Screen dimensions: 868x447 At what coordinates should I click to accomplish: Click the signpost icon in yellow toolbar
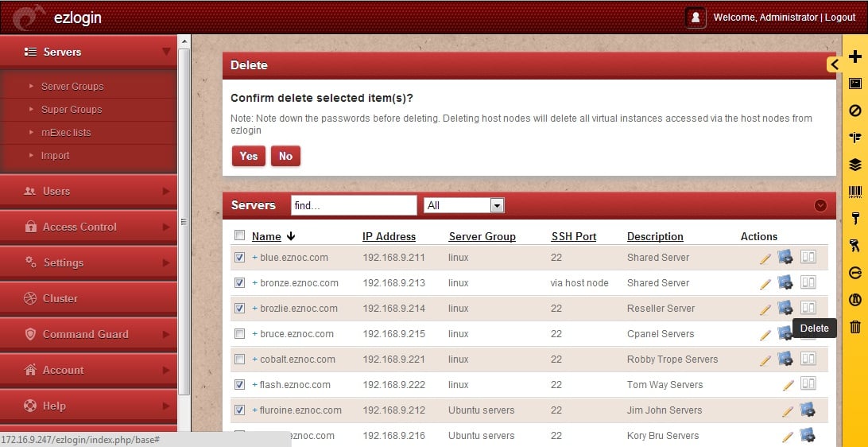(x=854, y=138)
